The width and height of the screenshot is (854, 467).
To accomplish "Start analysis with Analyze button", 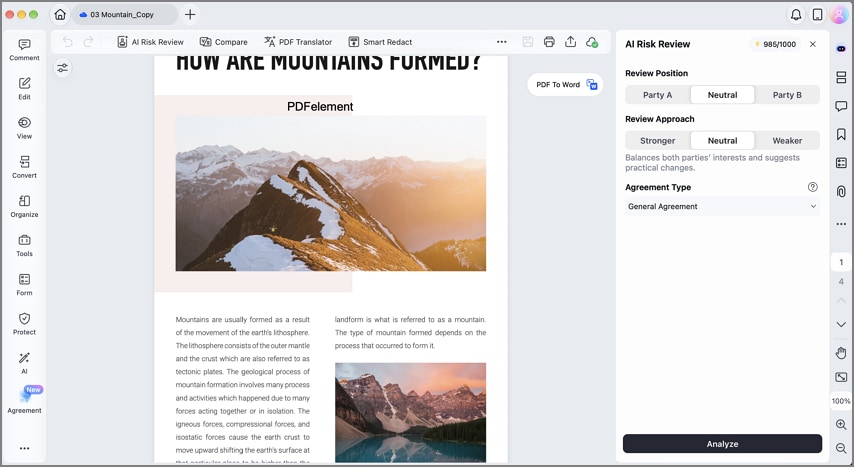I will [x=722, y=444].
